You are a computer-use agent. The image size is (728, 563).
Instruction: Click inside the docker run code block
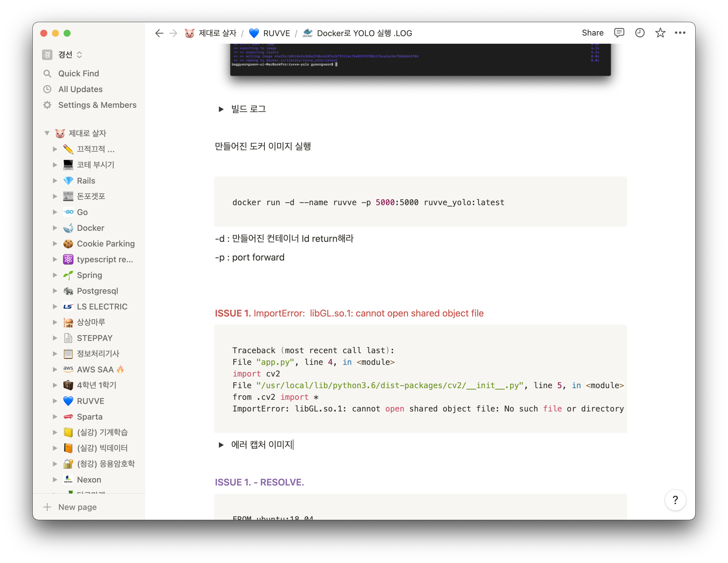(420, 202)
